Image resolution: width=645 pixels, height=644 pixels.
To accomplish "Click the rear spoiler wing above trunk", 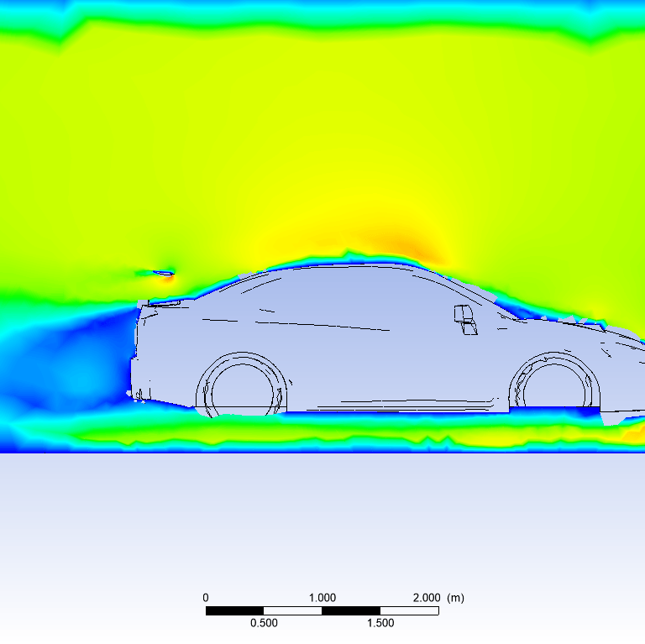I will 163,273.
